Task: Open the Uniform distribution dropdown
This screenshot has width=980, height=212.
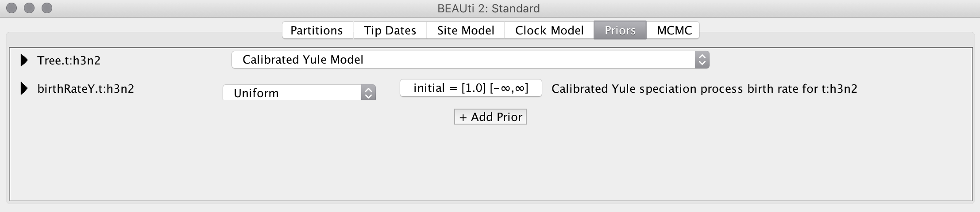Action: [299, 93]
